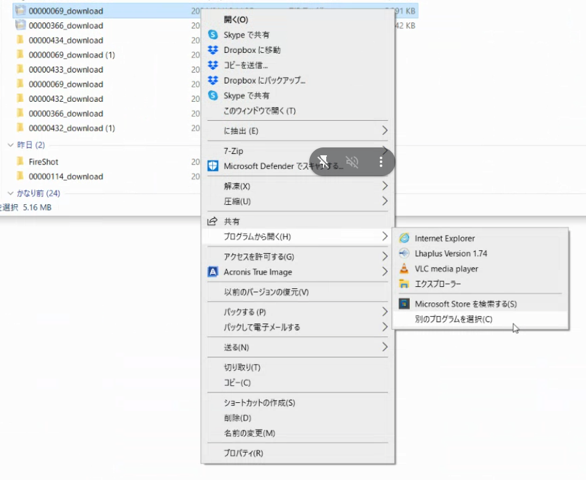The width and height of the screenshot is (586, 480).
Task: Click the zip icon of 00000366_download file
Action: 20,25
